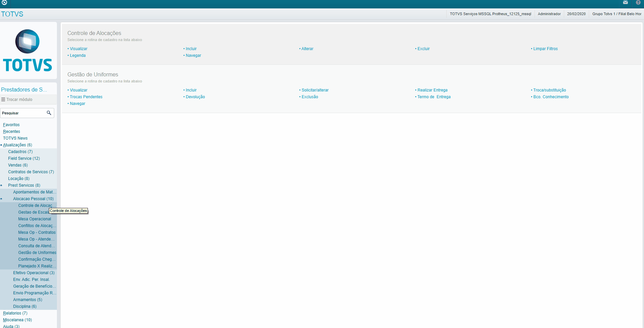Image resolution: width=644 pixels, height=328 pixels.
Task: Open the help question mark icon
Action: 638,3
